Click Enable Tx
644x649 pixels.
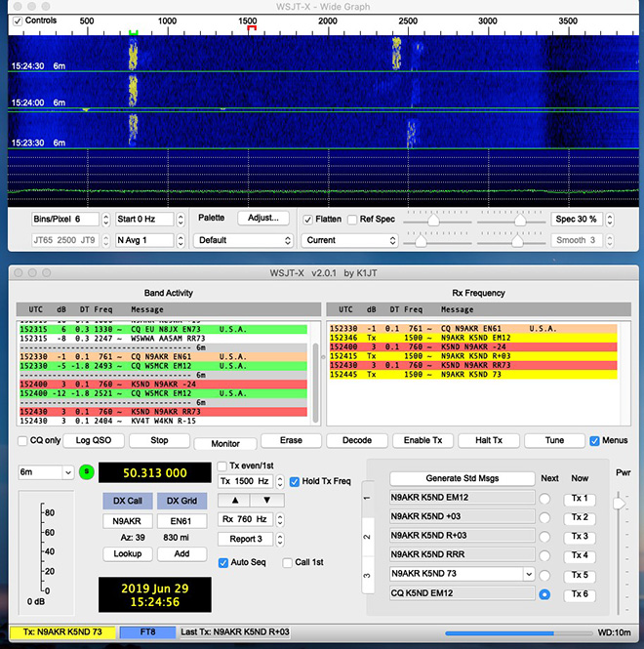(423, 440)
